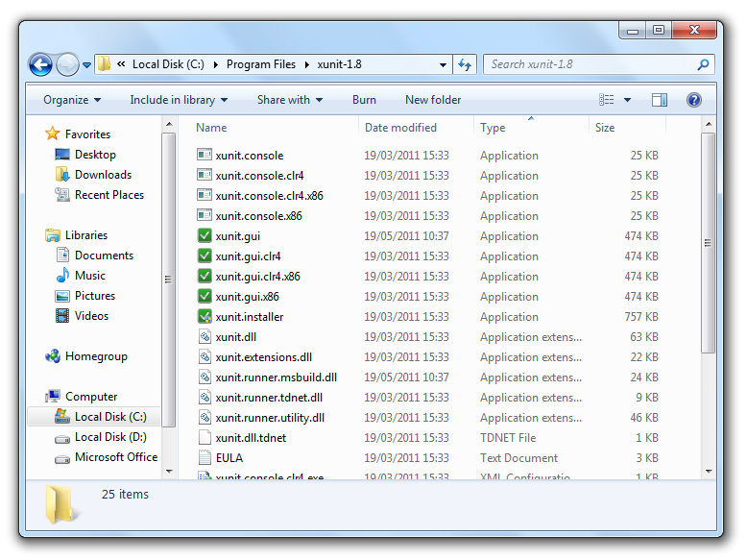The image size is (747, 560).
Task: Open Include in library menu
Action: [179, 100]
